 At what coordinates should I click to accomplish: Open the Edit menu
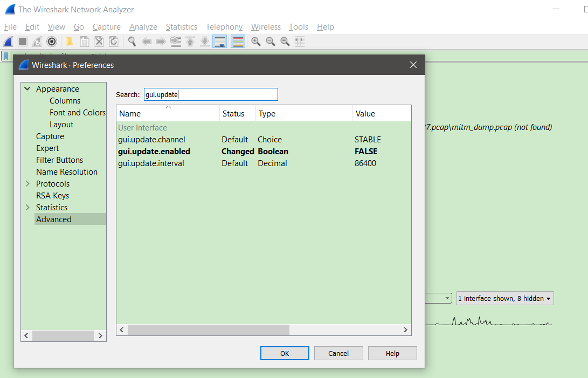pyautogui.click(x=32, y=27)
